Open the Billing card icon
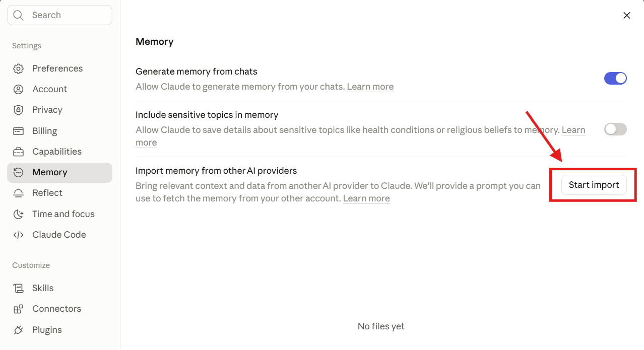The width and height of the screenshot is (644, 350). (x=19, y=131)
